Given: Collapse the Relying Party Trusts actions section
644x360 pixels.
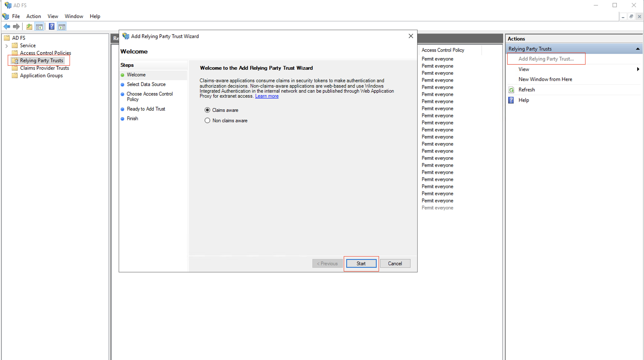Looking at the screenshot, I should pyautogui.click(x=638, y=49).
